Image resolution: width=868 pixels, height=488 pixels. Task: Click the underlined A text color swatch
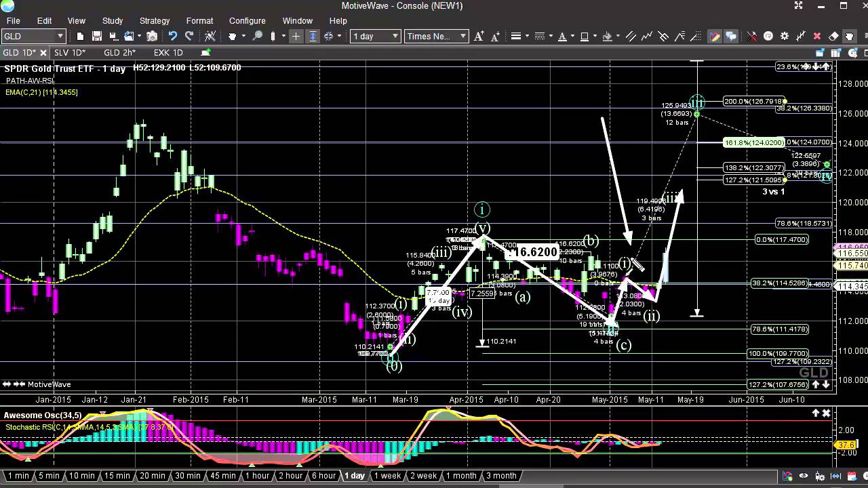(562, 36)
